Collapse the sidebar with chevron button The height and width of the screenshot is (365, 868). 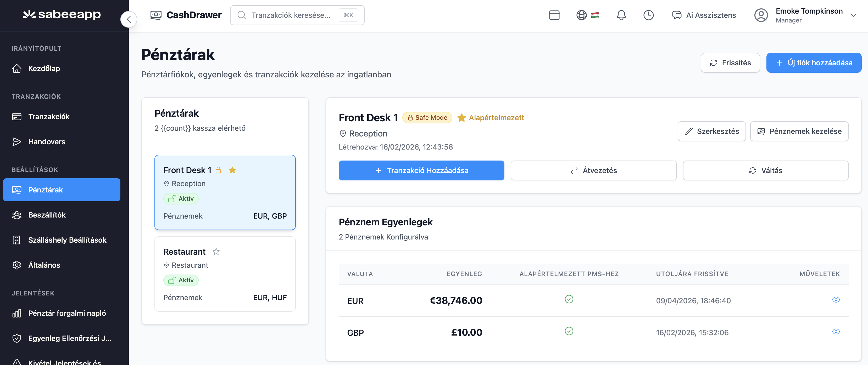pos(129,19)
